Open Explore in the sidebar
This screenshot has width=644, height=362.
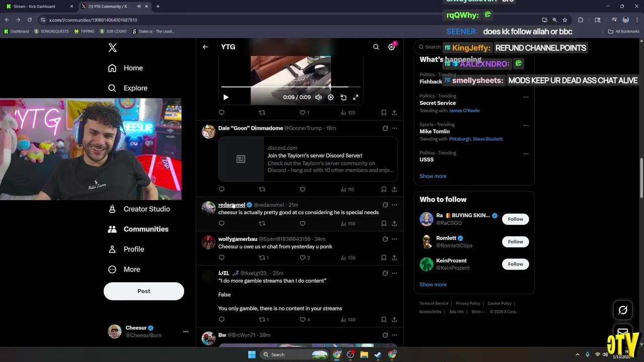pyautogui.click(x=128, y=88)
